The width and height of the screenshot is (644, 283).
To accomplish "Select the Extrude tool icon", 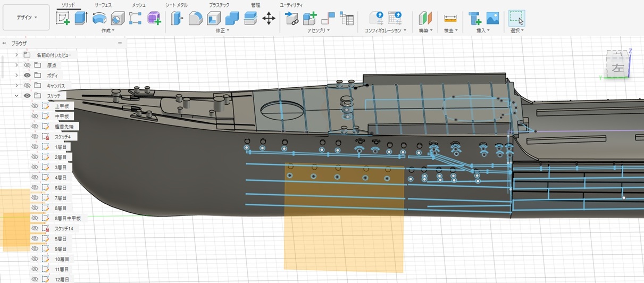I will (81, 19).
